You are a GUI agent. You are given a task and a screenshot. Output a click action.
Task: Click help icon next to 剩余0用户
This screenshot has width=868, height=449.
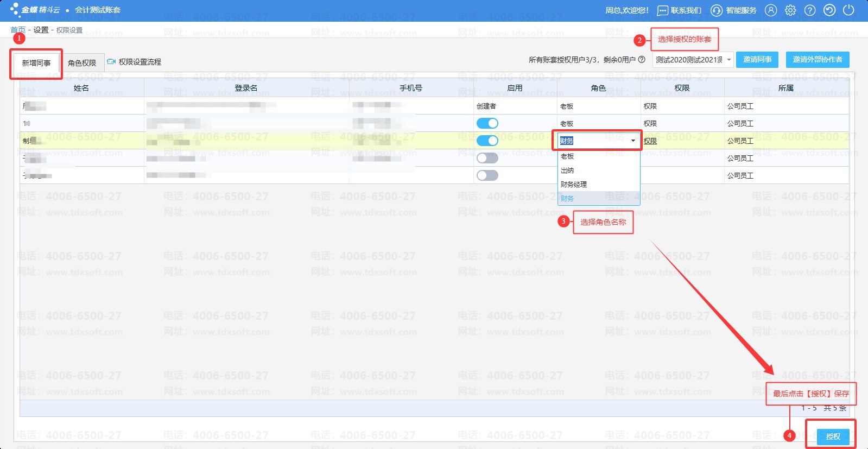click(x=642, y=60)
